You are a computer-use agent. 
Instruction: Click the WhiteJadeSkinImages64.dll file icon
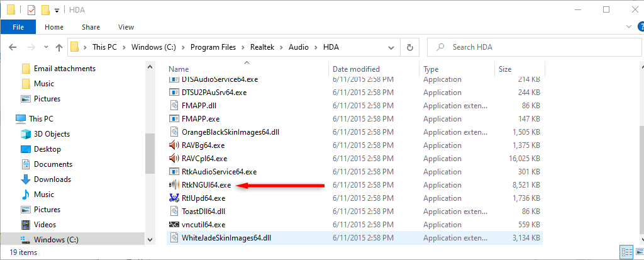[174, 238]
